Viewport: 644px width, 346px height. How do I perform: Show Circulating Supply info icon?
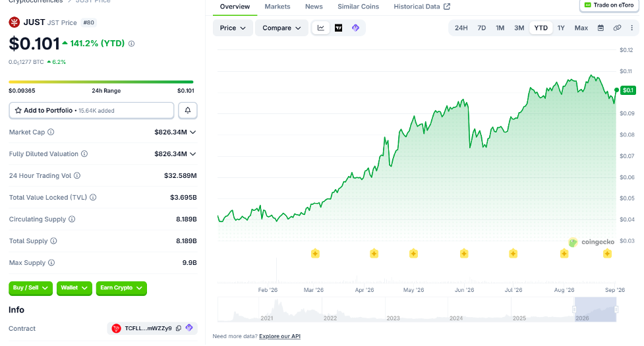[72, 219]
